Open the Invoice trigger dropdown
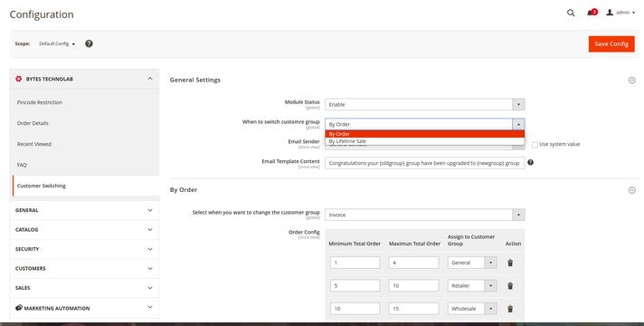This screenshot has height=326, width=644. 425,215
